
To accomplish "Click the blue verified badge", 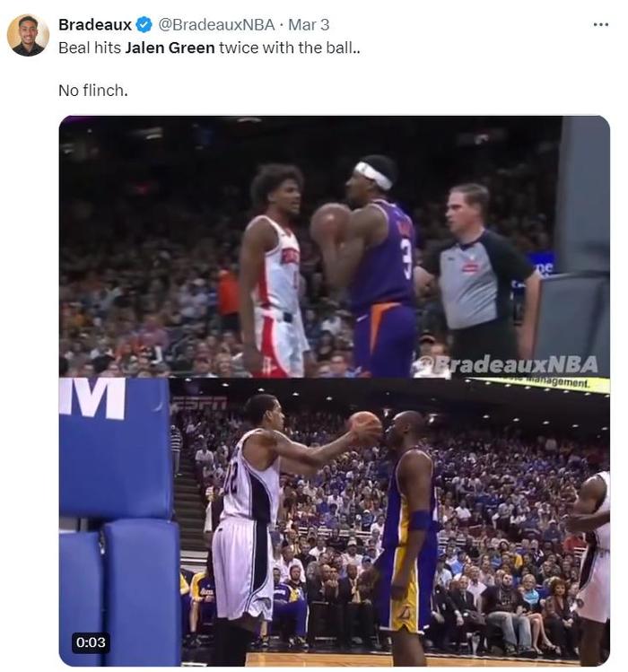I will (144, 25).
